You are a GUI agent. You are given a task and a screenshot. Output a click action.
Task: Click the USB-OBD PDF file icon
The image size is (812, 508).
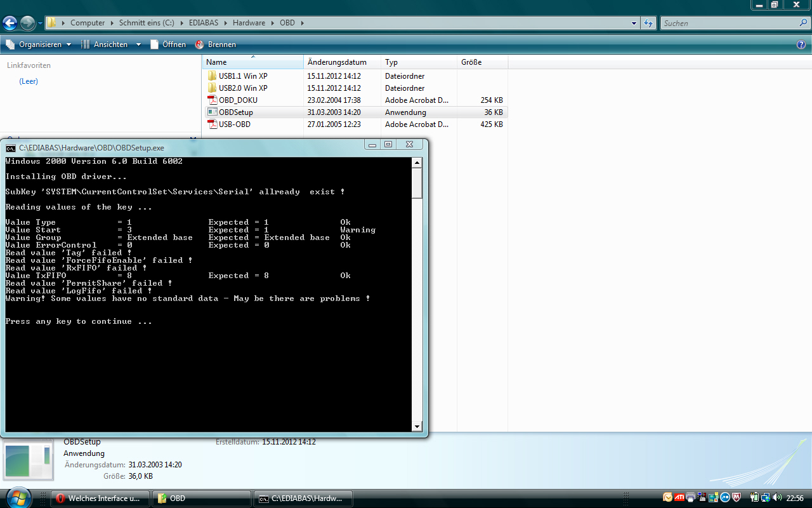pyautogui.click(x=213, y=124)
